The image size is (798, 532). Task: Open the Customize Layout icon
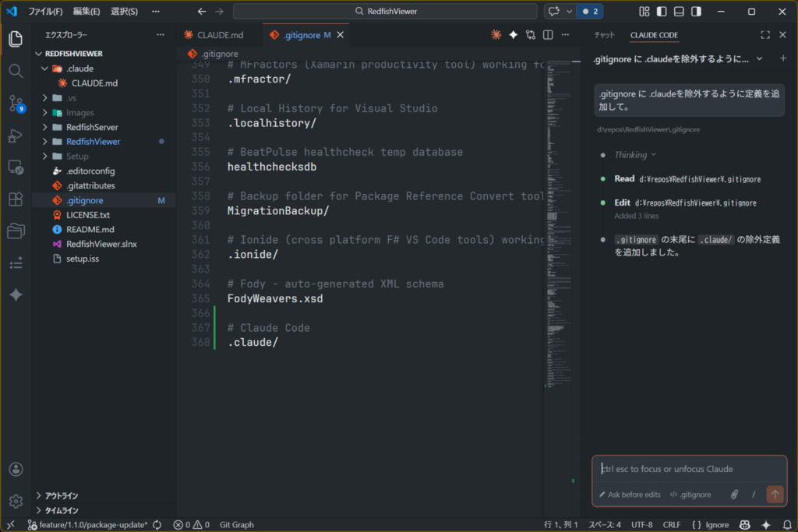[644, 11]
